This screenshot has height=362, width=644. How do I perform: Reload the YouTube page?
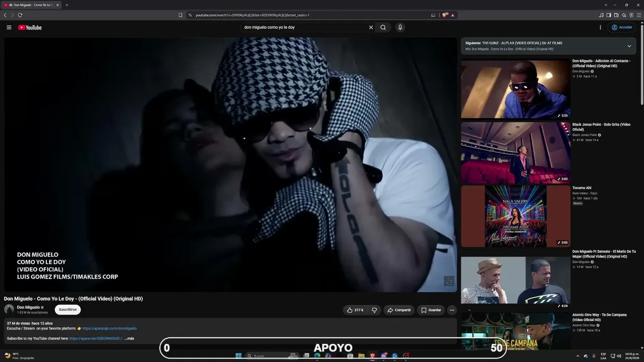[x=20, y=15]
